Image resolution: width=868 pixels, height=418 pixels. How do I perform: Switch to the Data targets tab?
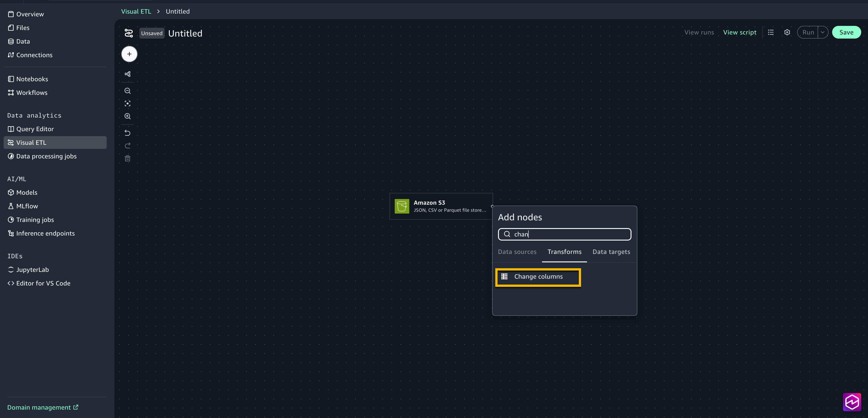[x=611, y=252]
